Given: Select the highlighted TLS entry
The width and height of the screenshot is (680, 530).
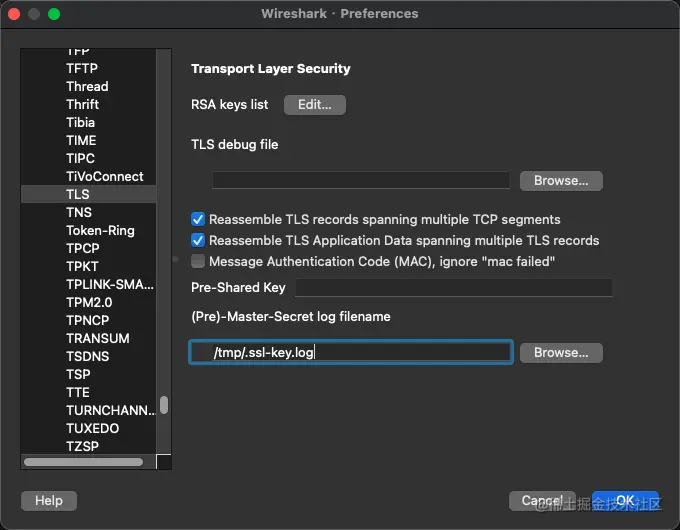Looking at the screenshot, I should click(88, 194).
